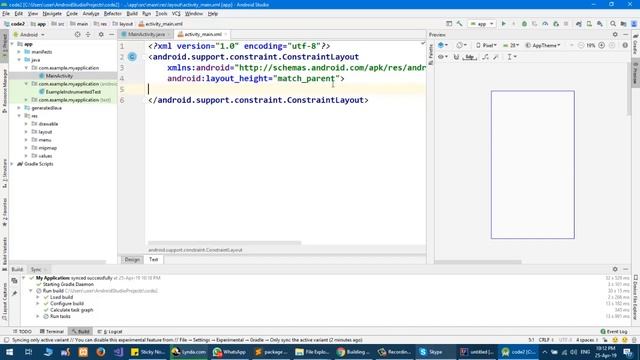
Task: Switch to Design tab below editor
Action: [132, 260]
